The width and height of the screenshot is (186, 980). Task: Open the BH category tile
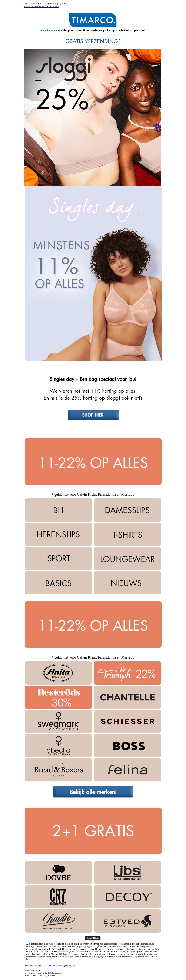point(58,510)
